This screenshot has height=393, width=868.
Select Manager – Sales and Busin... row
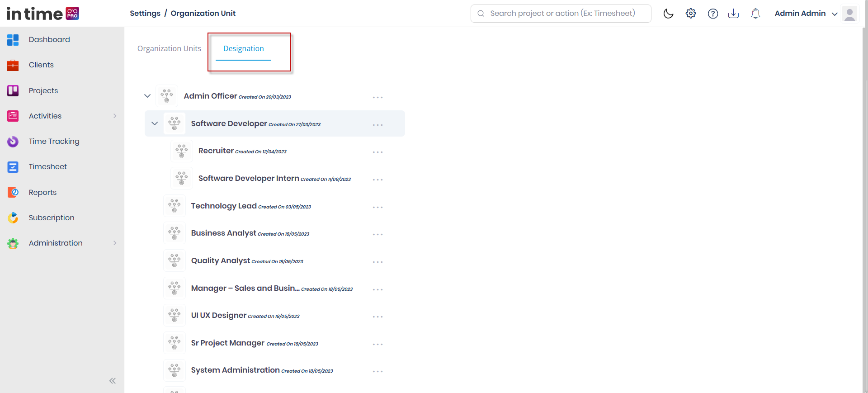pyautogui.click(x=275, y=288)
